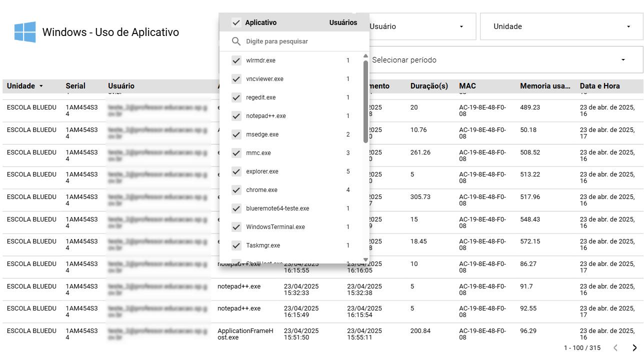Select WindowsTerminal.exe in the list
644x352 pixels.
[275, 227]
